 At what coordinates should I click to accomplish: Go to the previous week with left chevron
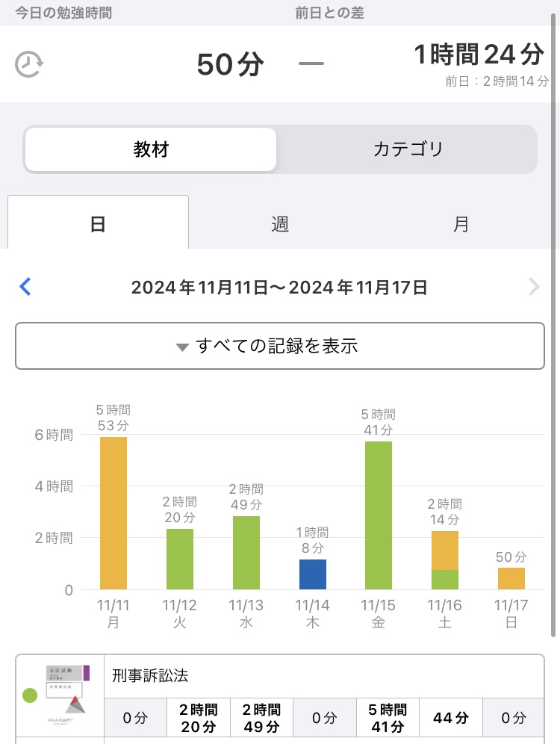[x=25, y=287]
